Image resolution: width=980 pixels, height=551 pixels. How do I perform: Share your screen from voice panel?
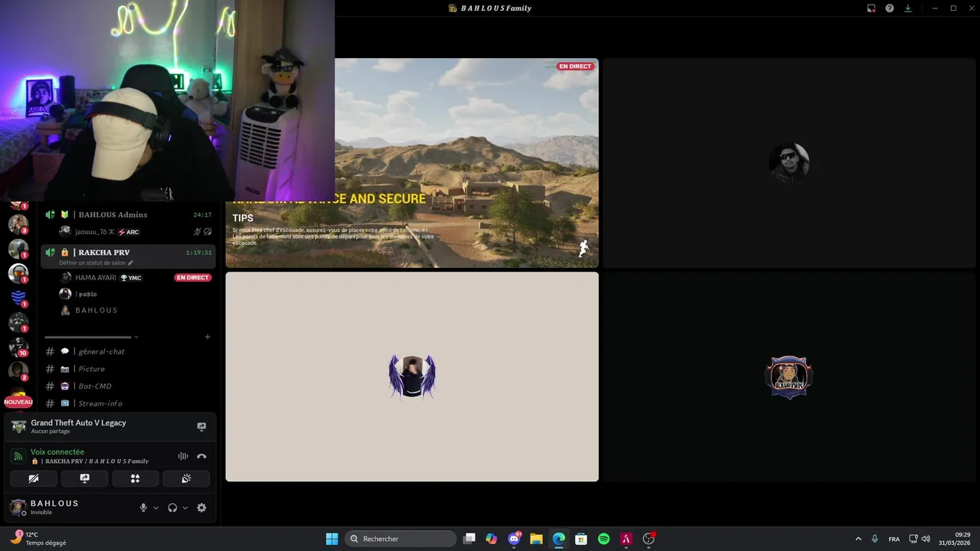84,478
